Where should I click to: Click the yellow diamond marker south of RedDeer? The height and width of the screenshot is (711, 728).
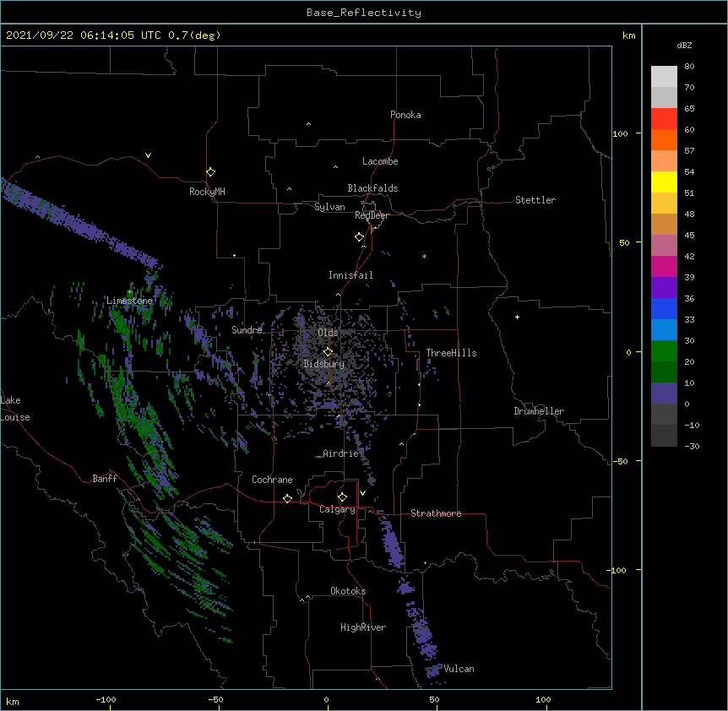[x=360, y=237]
